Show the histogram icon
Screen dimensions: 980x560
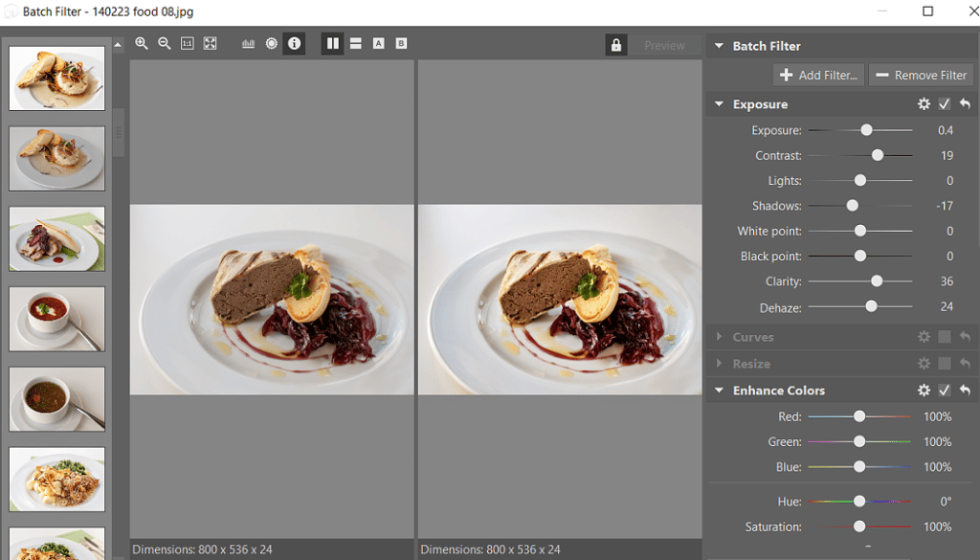pyautogui.click(x=248, y=44)
